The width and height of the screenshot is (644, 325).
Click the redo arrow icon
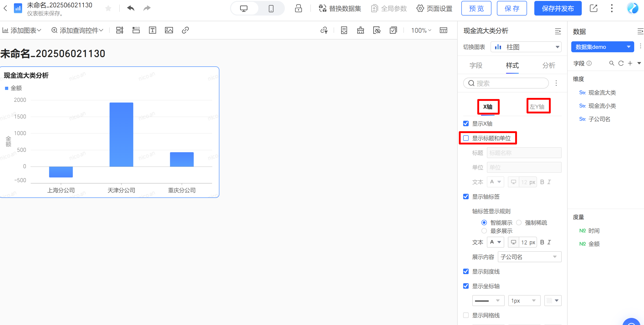147,8
